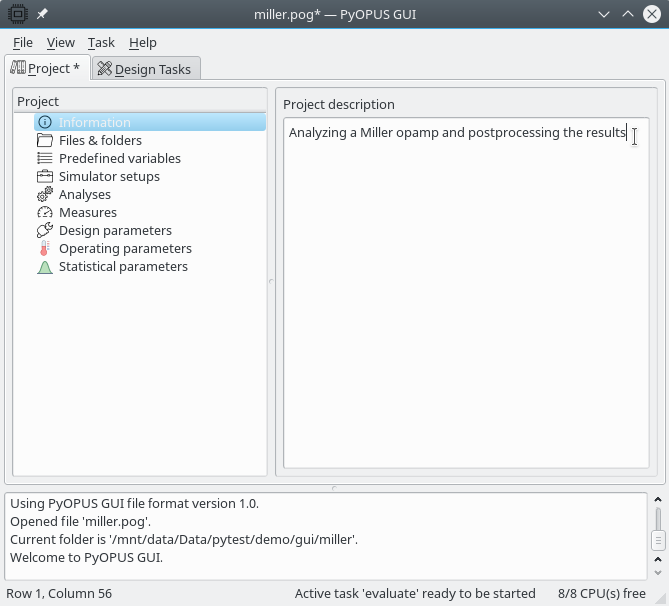
Task: Switch to the Design Tasks tab
Action: 147,69
